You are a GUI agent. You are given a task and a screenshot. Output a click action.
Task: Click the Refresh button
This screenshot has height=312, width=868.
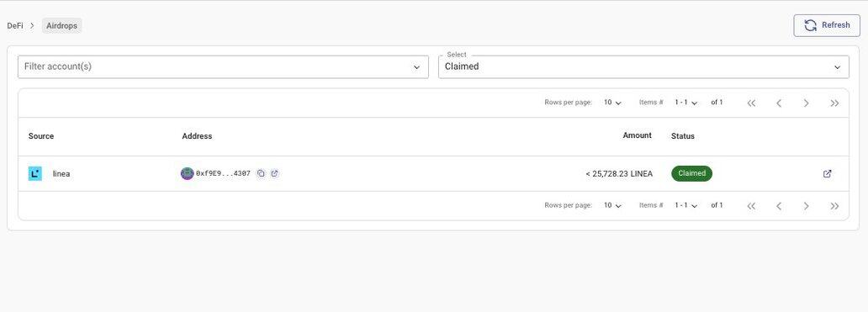(827, 25)
